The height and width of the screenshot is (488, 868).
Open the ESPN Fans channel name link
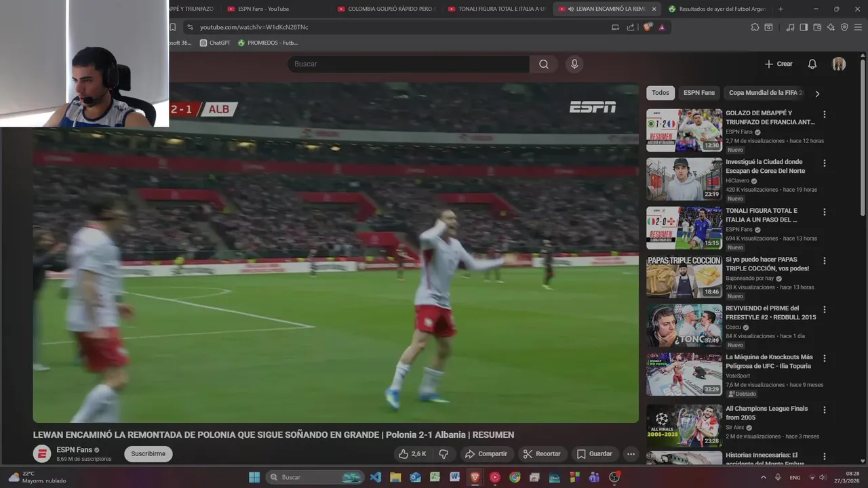[75, 449]
